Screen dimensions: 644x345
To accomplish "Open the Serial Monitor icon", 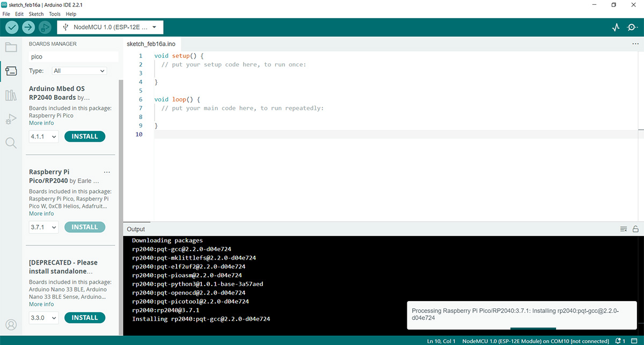I will coord(632,27).
